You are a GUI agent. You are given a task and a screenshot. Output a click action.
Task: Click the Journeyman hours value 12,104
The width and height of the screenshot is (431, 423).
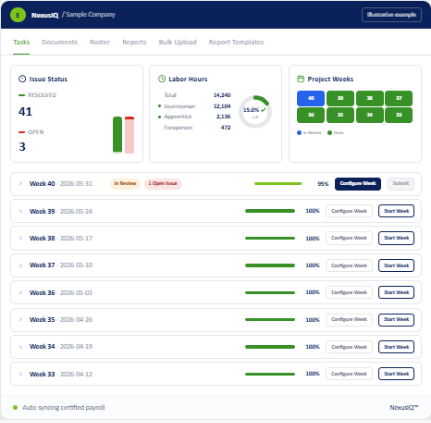pos(222,106)
